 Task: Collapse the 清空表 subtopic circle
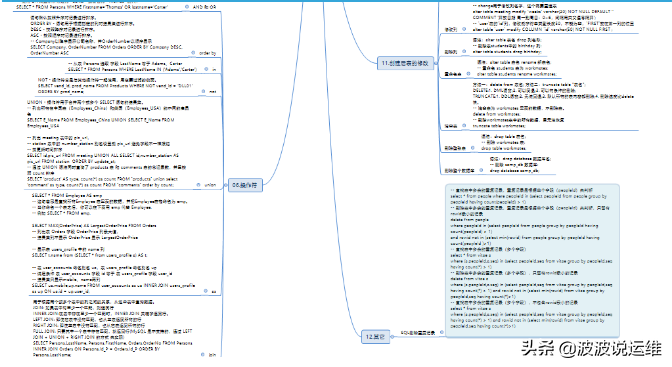coord(464,126)
